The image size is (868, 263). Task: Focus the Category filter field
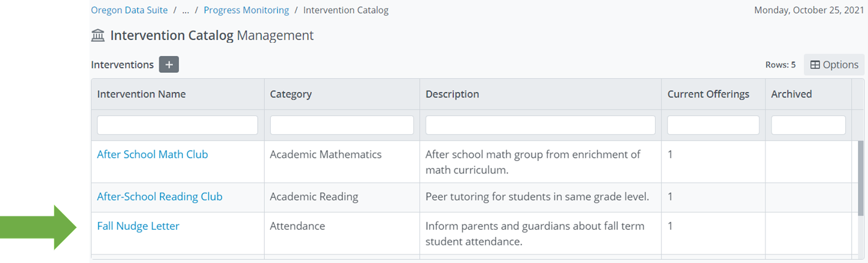[342, 125]
